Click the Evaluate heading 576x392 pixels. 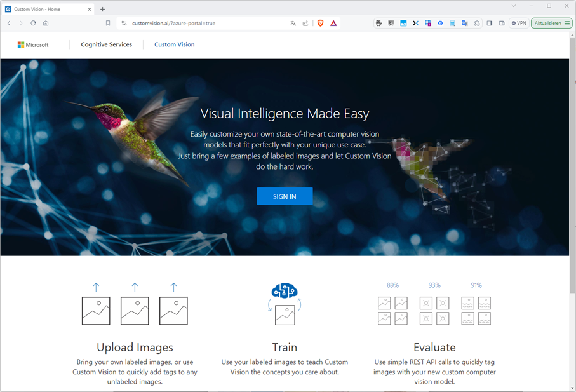point(434,347)
